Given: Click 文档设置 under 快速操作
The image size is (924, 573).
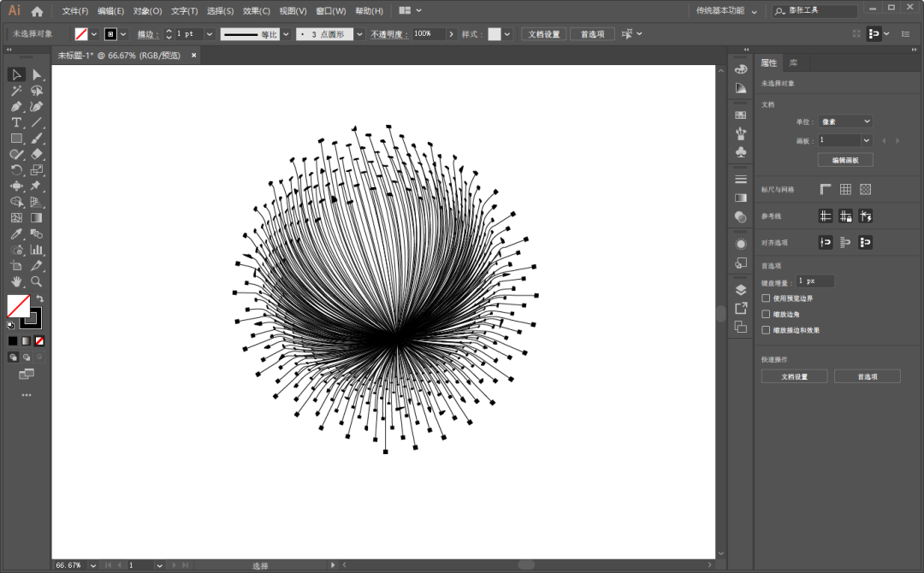Looking at the screenshot, I should [794, 376].
